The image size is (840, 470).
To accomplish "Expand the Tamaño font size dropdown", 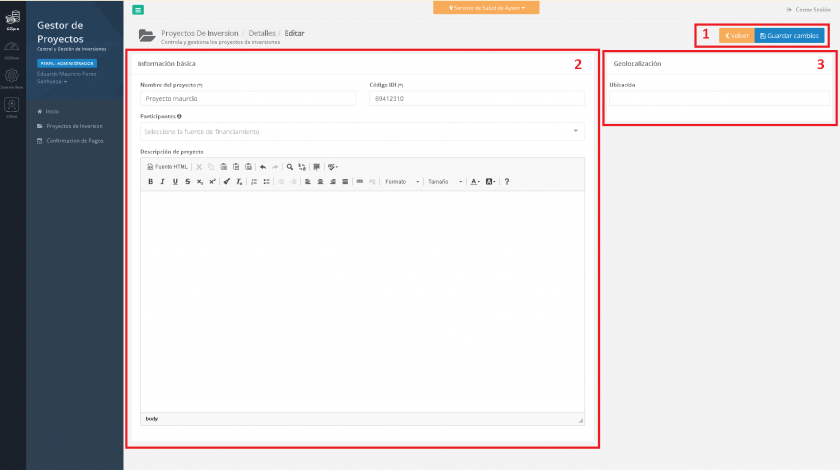I will coord(444,181).
